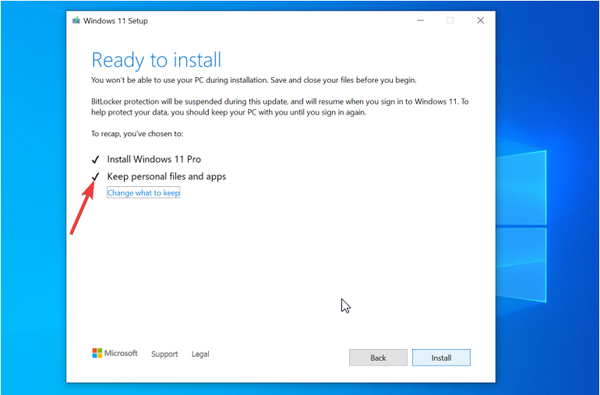
Task: Click the 'Windows 11 Setup' window title text
Action: (x=116, y=21)
